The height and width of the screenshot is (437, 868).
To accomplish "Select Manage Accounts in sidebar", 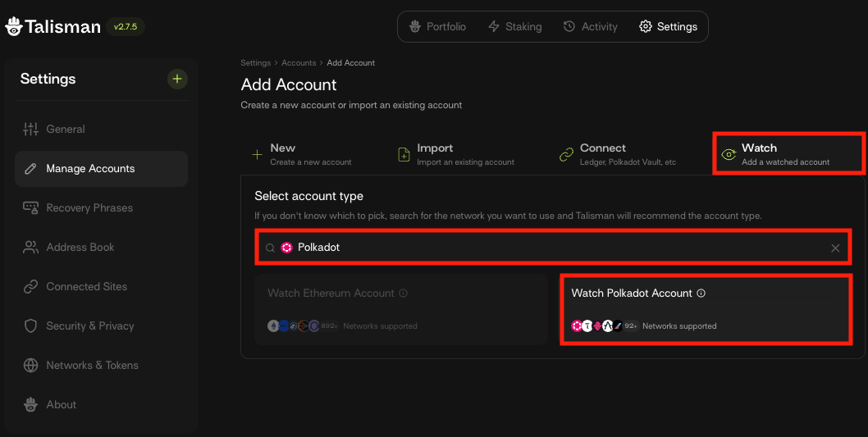I will [101, 169].
